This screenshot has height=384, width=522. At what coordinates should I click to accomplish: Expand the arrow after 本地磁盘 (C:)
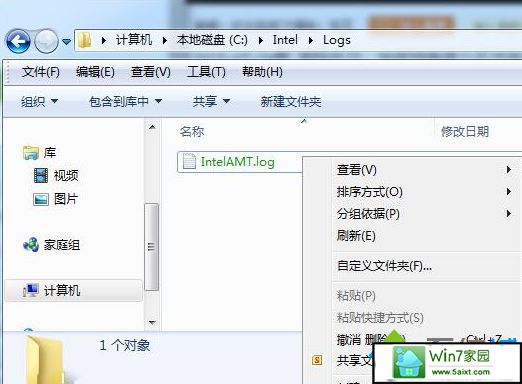coord(261,41)
